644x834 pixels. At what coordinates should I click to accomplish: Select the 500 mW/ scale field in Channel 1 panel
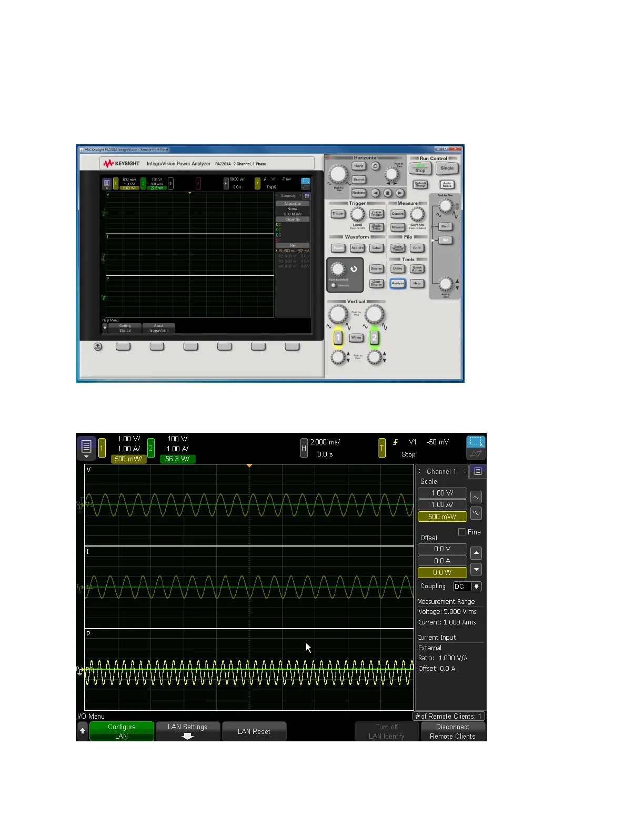click(x=442, y=517)
